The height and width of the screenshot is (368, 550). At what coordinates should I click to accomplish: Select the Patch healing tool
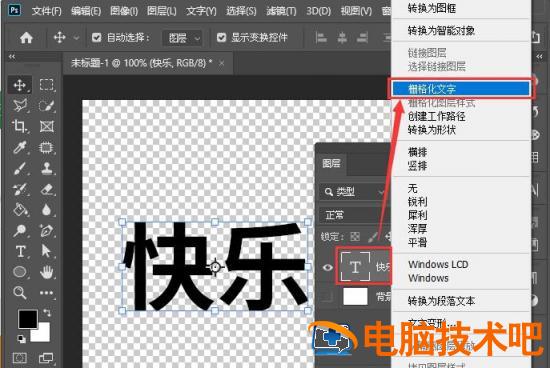pos(46,147)
